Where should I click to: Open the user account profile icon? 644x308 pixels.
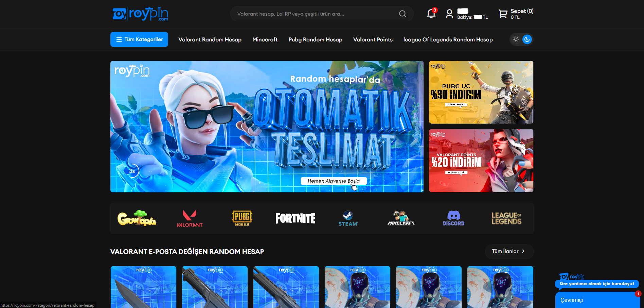click(x=449, y=14)
